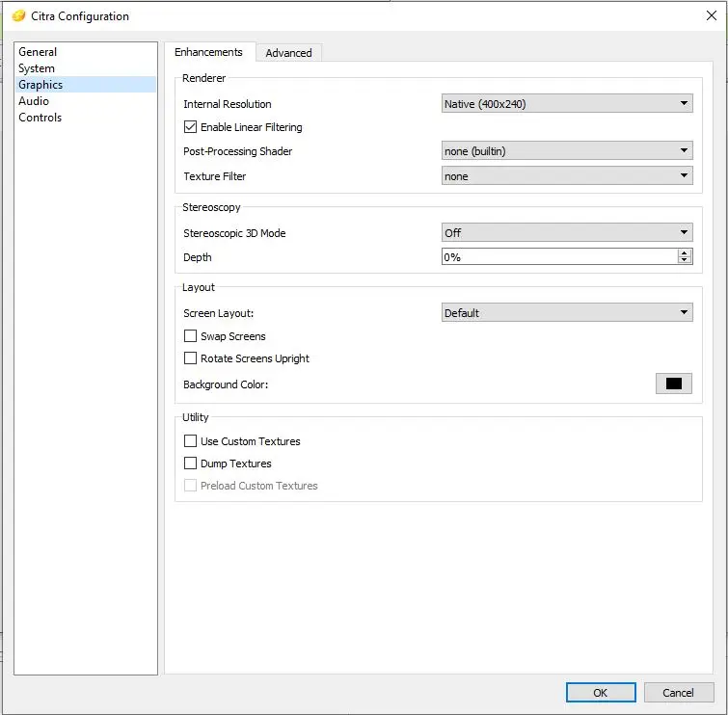The height and width of the screenshot is (715, 728).
Task: Close the Citra Configuration dialog
Action: point(711,15)
